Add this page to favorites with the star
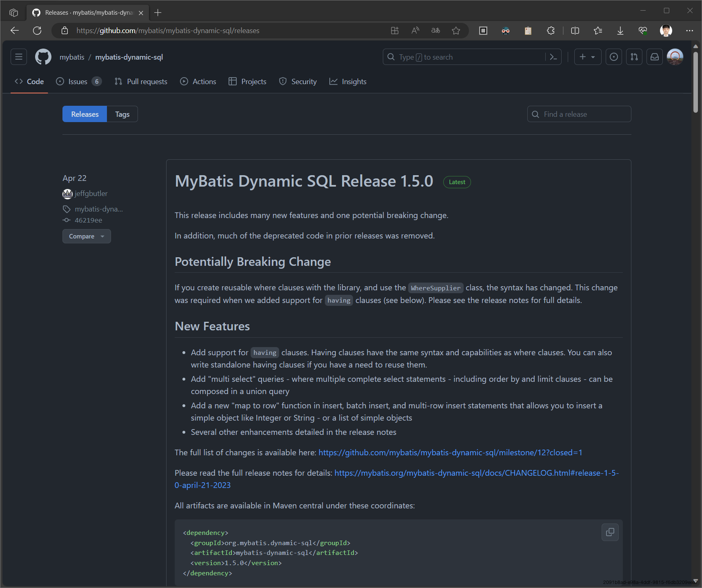Image resolution: width=702 pixels, height=588 pixels. pyautogui.click(x=456, y=31)
